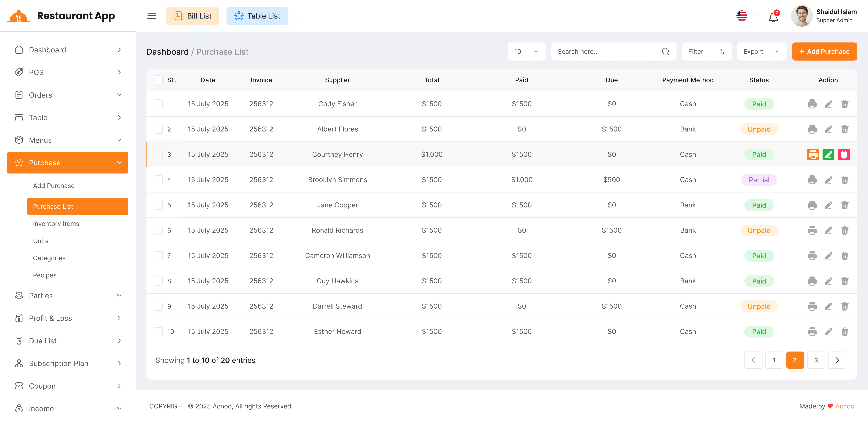Screen dimensions: 868x422
Task: Check the checkbox for Albert Flores row
Action: click(158, 129)
